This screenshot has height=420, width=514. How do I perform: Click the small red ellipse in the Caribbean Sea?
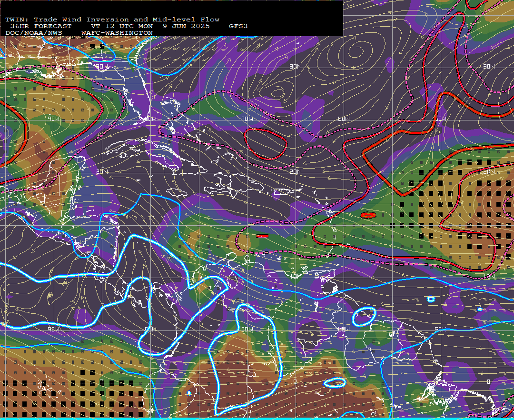pos(262,236)
